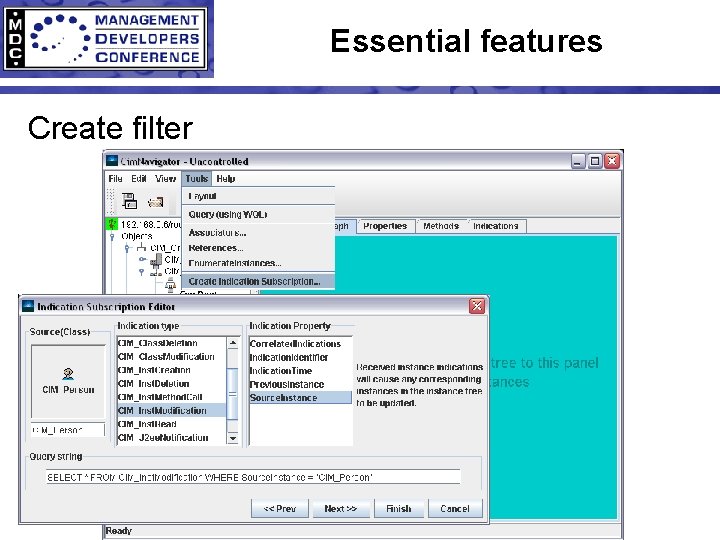The width and height of the screenshot is (720, 540).
Task: Click indication type list scroll down arrow
Action: 233,438
